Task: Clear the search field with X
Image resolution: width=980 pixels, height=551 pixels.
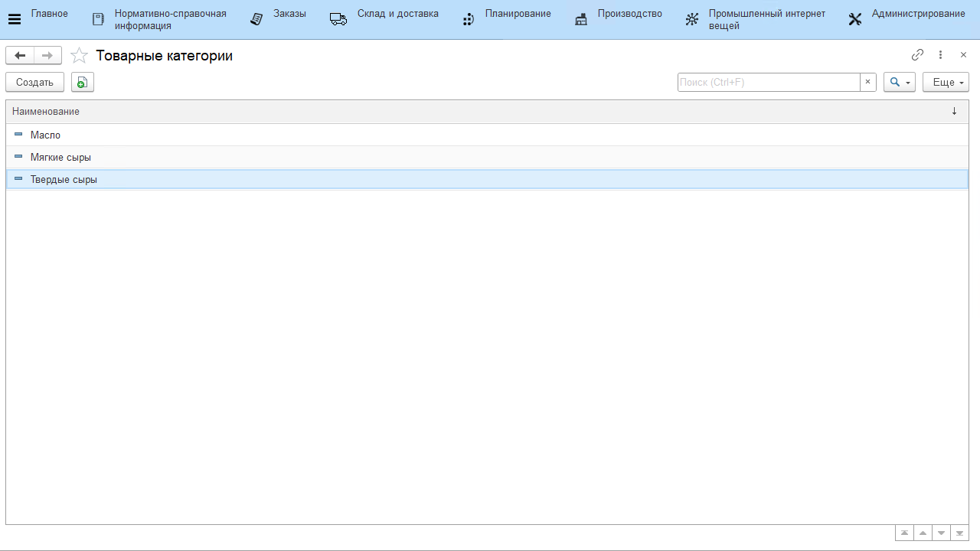Action: 867,82
